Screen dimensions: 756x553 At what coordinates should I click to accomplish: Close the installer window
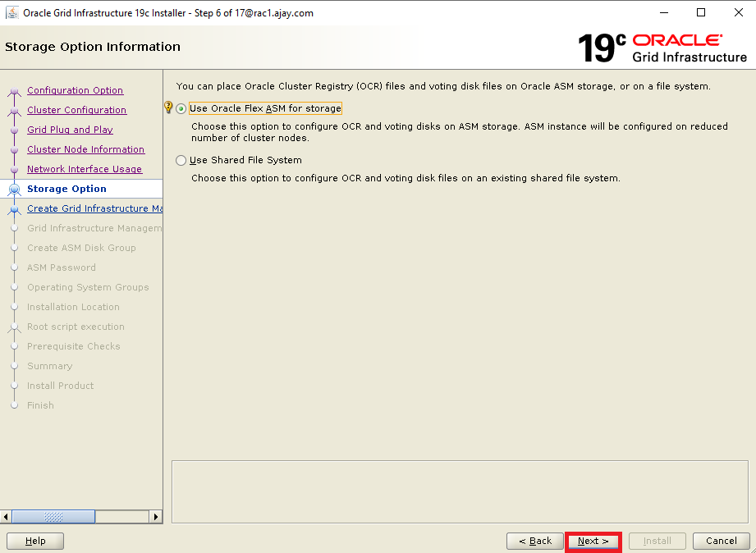pyautogui.click(x=738, y=12)
